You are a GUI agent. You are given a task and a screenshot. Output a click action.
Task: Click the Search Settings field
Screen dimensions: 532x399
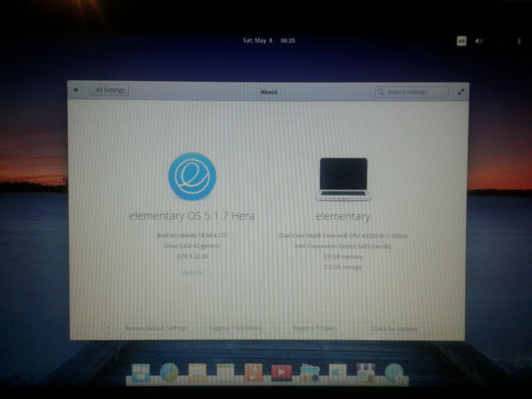click(x=412, y=92)
